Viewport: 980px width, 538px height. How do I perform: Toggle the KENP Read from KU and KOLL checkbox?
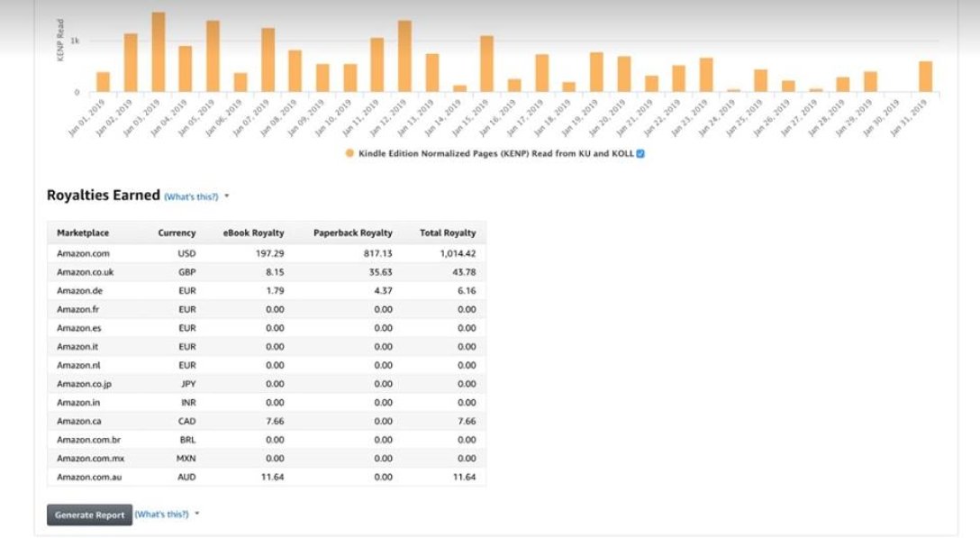[640, 153]
